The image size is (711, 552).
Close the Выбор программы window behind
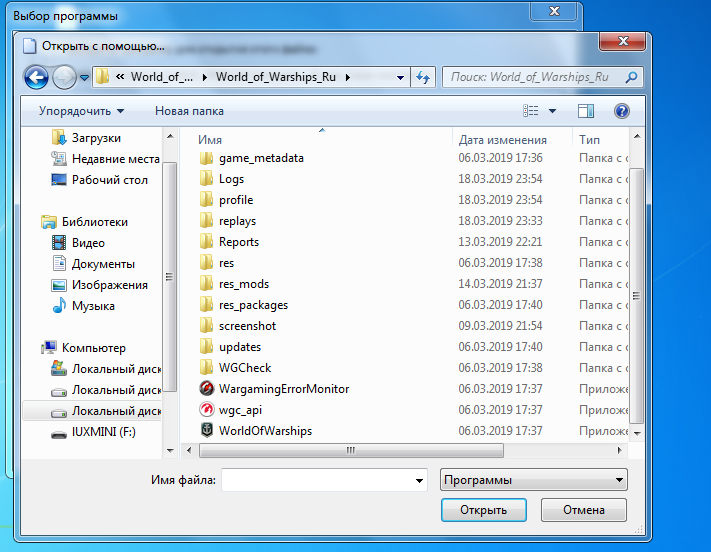pyautogui.click(x=554, y=11)
